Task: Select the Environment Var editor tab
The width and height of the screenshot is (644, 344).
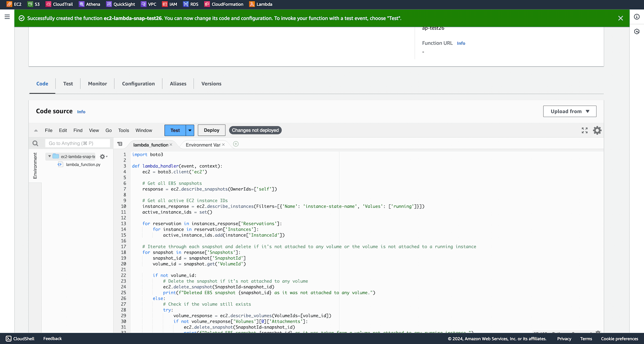Action: [203, 145]
